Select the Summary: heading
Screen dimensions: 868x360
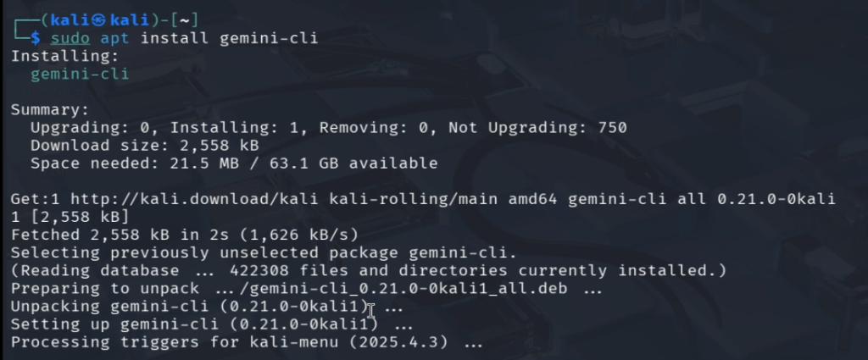coord(50,109)
